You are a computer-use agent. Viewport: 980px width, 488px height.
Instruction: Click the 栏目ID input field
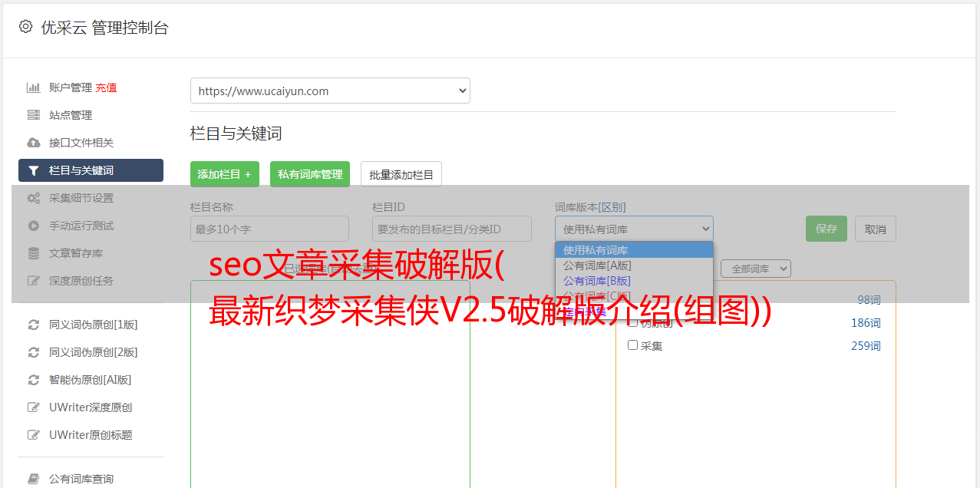pyautogui.click(x=452, y=229)
